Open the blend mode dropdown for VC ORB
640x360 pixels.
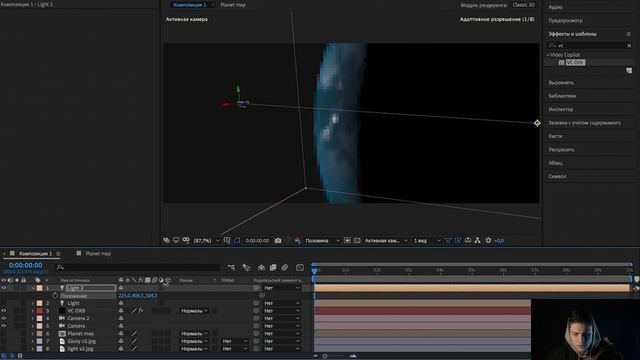(194, 311)
